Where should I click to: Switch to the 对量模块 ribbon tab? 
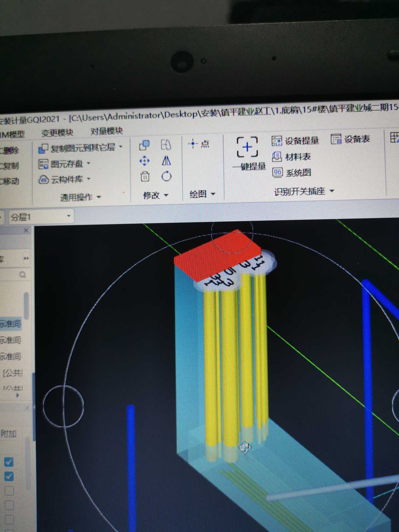coord(106,131)
